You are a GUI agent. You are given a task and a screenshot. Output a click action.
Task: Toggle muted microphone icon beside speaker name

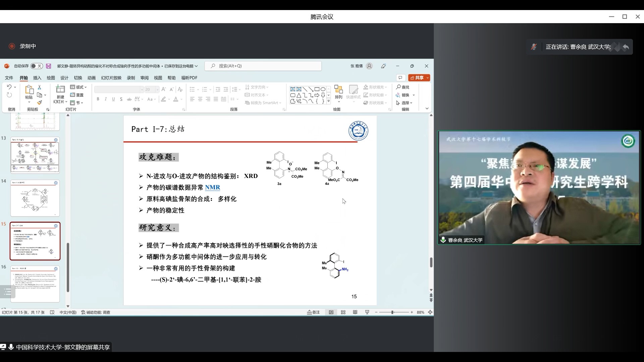(534, 47)
